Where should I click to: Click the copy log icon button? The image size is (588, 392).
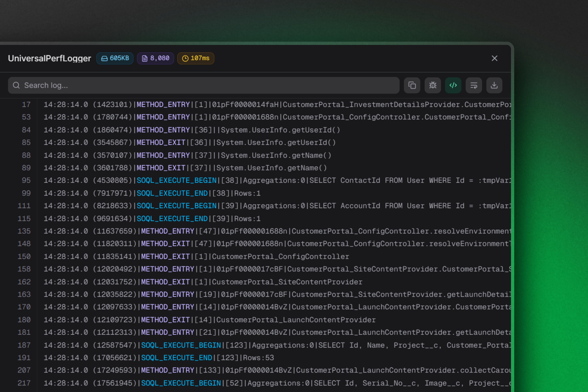tap(412, 85)
